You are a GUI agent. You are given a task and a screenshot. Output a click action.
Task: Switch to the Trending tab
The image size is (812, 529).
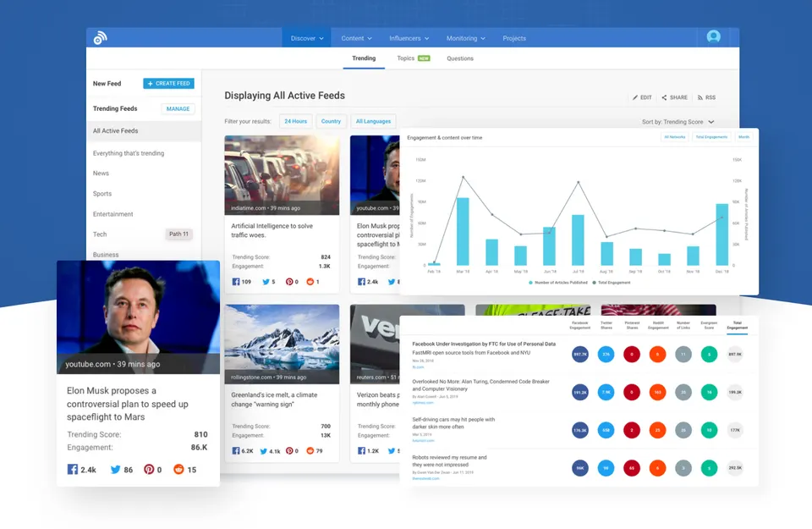click(364, 58)
